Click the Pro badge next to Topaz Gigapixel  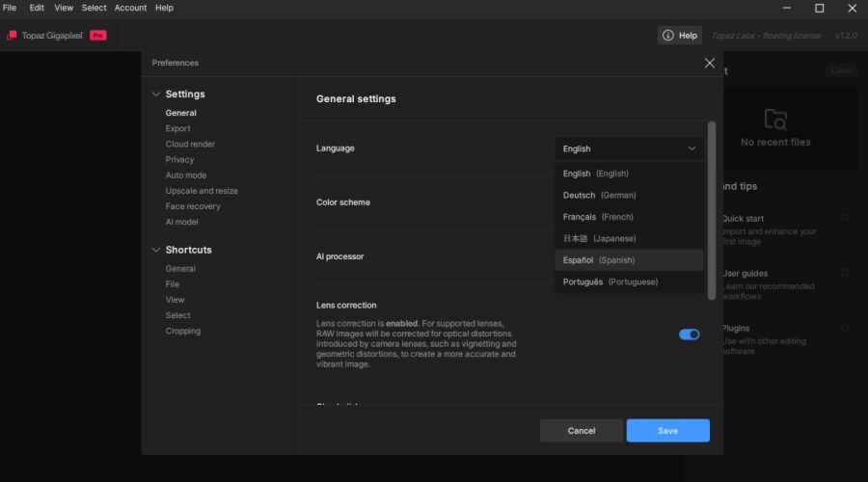coord(98,36)
